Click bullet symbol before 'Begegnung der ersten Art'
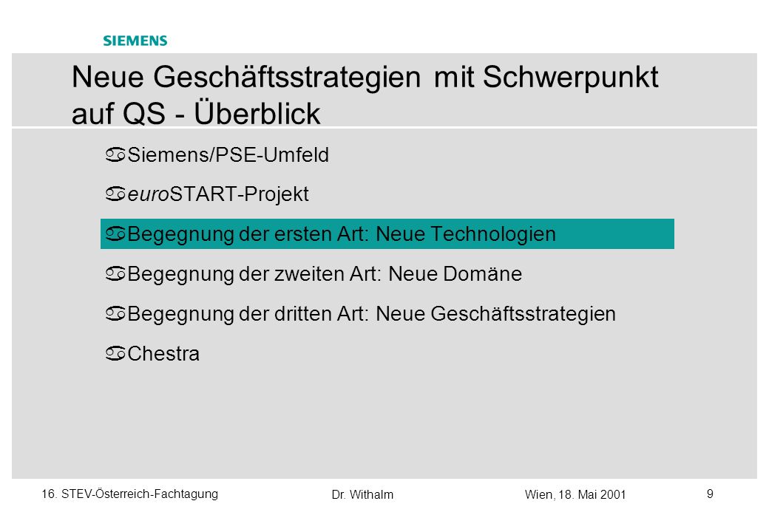769x532 pixels. (x=116, y=234)
